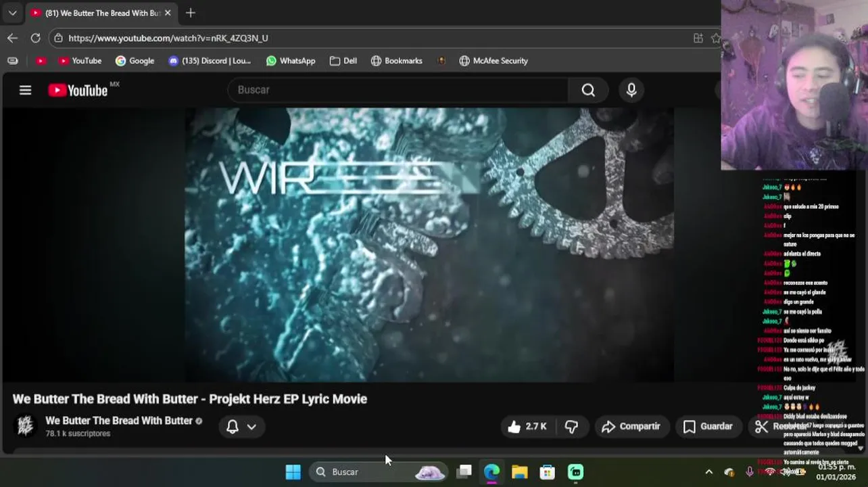868x487 pixels.
Task: Open the YouTube bookmark
Action: (x=80, y=61)
